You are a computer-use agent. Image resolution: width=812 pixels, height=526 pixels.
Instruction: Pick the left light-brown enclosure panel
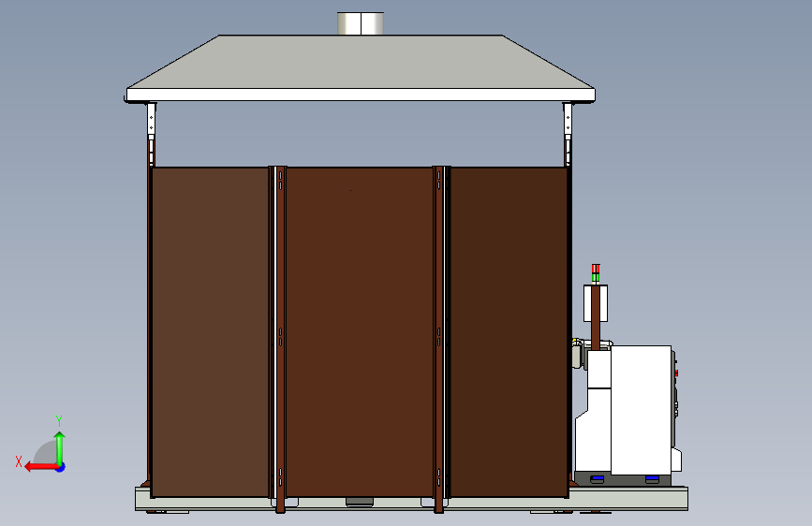tap(210, 332)
